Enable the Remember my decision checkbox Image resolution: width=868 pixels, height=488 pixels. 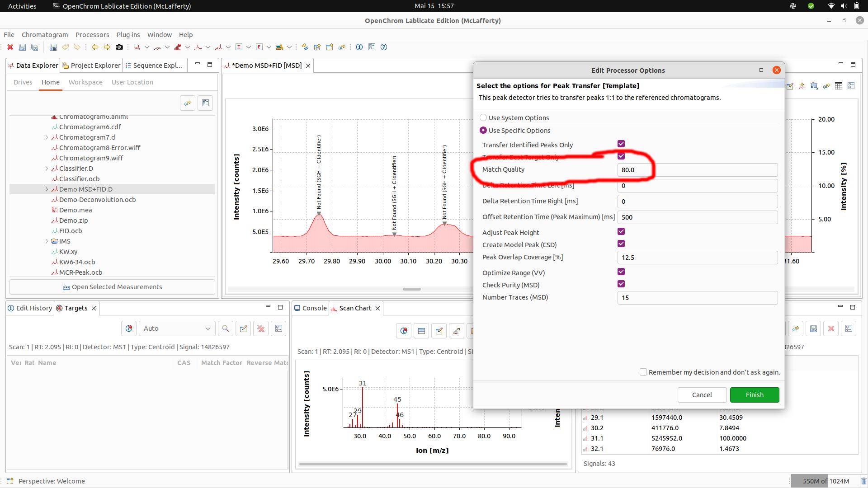tap(643, 372)
